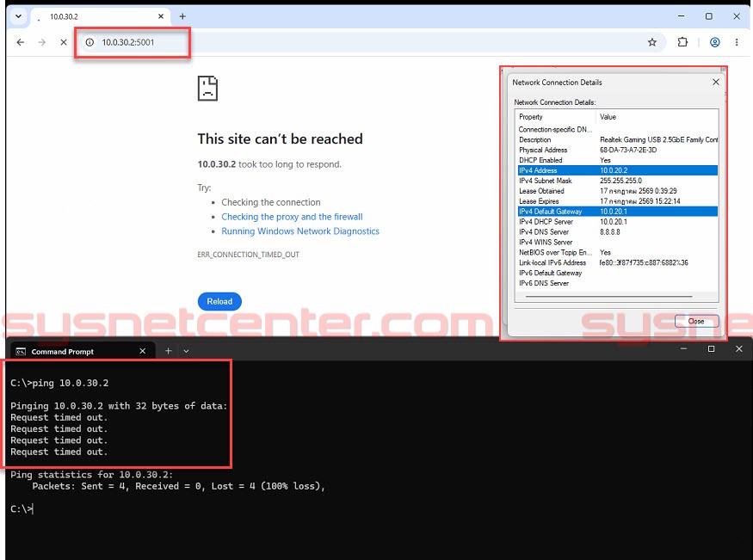Select the IPv4 Subnet Mask row

(618, 181)
